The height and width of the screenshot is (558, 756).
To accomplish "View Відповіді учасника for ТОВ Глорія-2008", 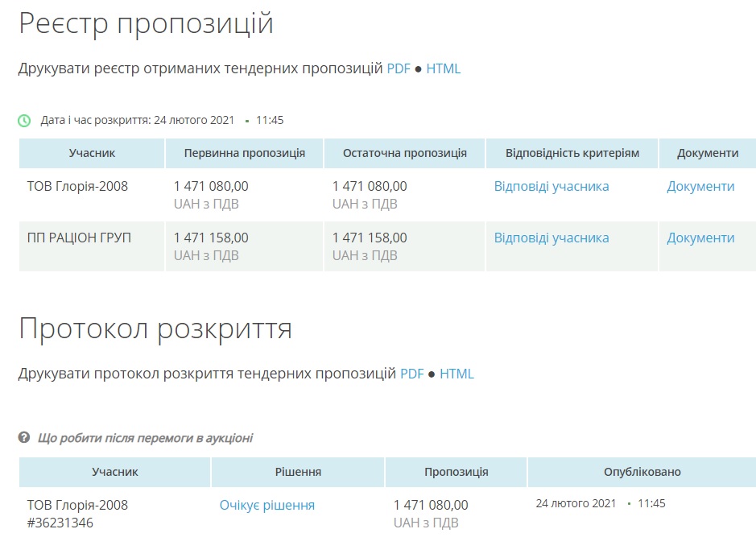I will (552, 186).
